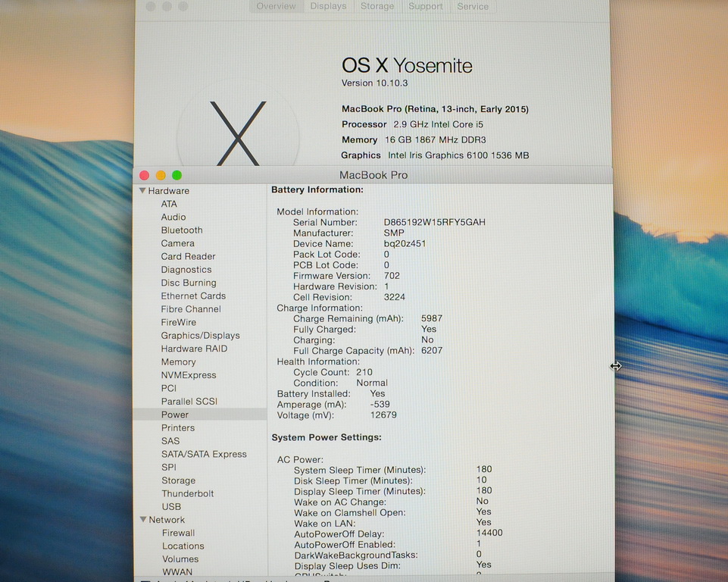
Task: Open Graphics/Displays entry
Action: (x=200, y=336)
